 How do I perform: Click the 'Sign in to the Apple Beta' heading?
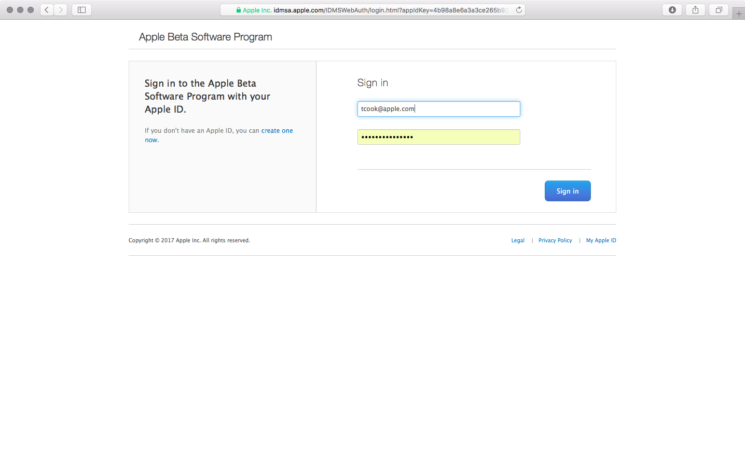(207, 96)
